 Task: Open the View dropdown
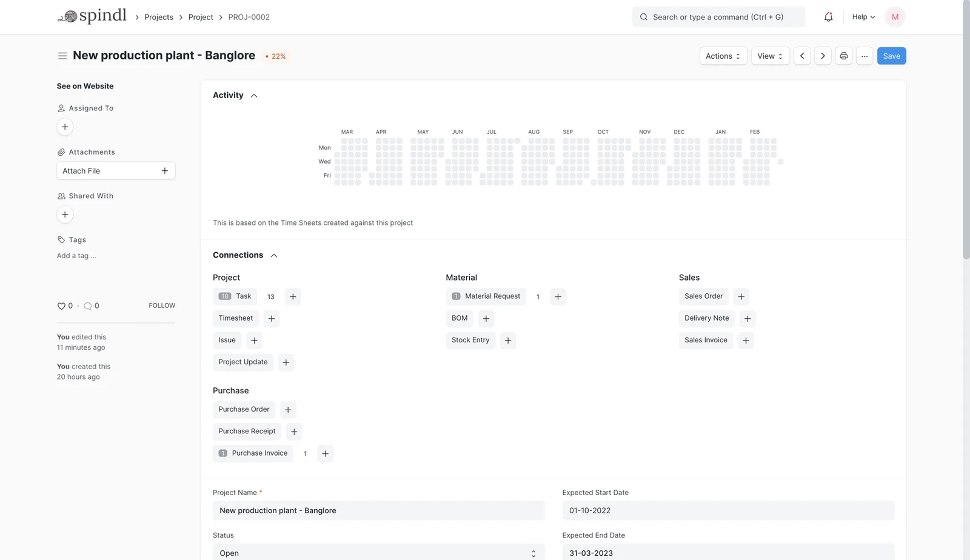[x=770, y=56]
